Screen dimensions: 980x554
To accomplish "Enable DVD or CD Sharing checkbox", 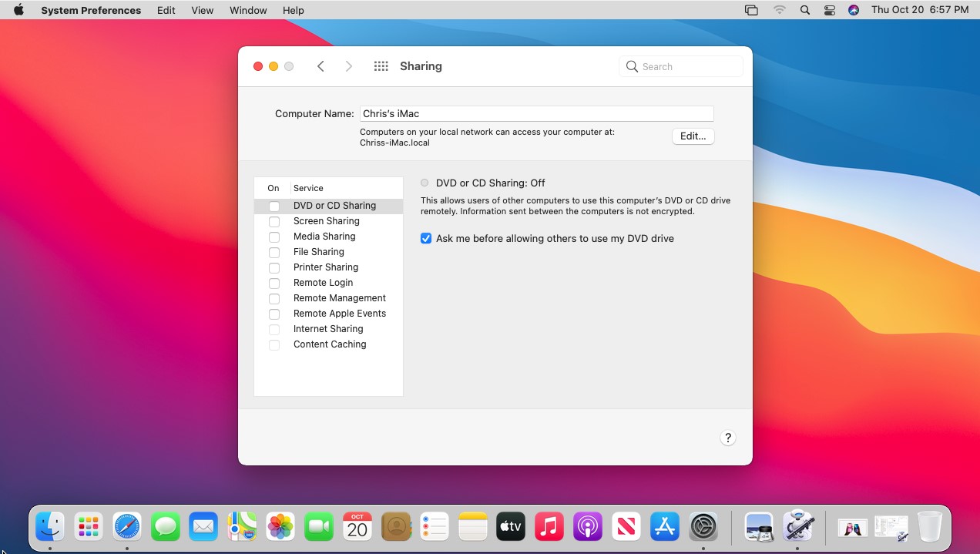I will (x=274, y=206).
